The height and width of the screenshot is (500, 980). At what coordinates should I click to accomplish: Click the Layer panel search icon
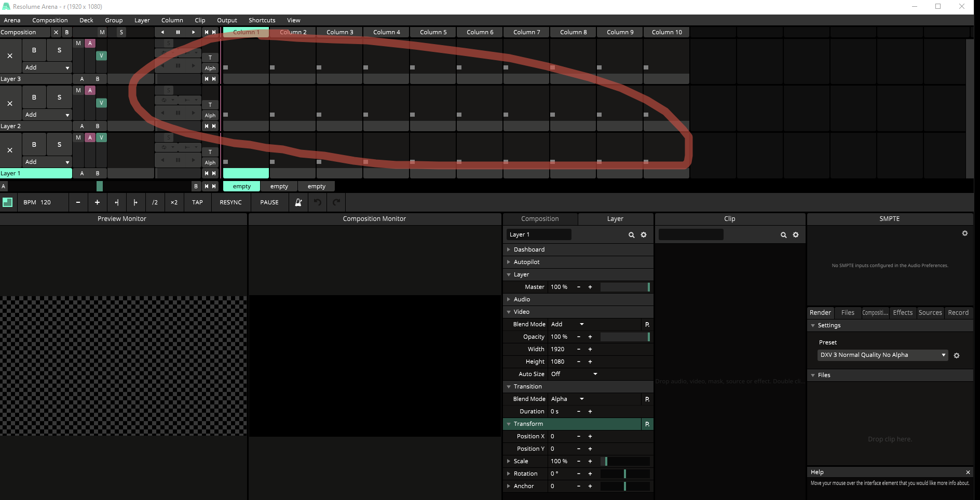point(631,235)
